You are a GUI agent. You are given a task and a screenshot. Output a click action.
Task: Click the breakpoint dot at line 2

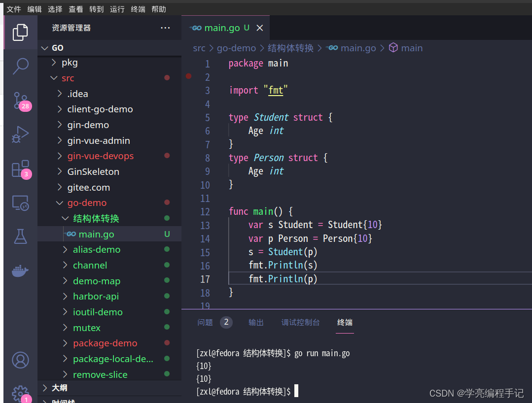click(x=189, y=76)
